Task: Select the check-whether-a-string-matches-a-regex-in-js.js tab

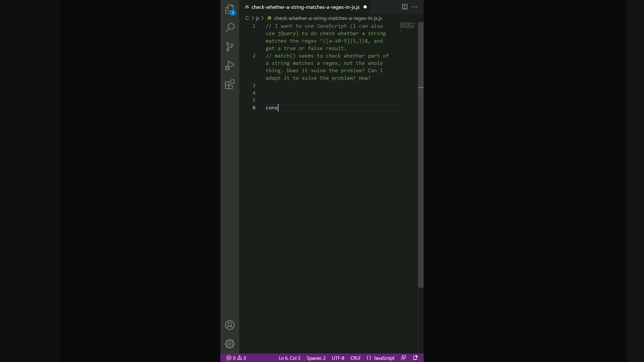Action: click(305, 7)
